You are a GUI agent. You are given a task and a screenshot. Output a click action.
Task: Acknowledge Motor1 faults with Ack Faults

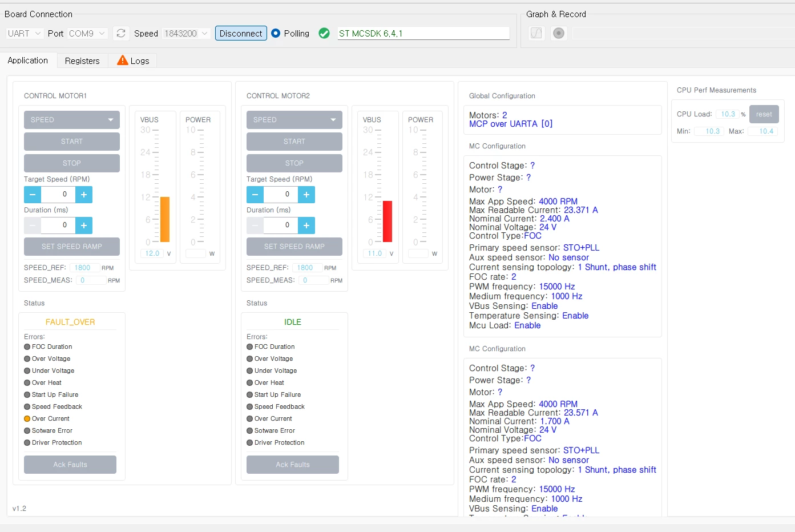(70, 465)
